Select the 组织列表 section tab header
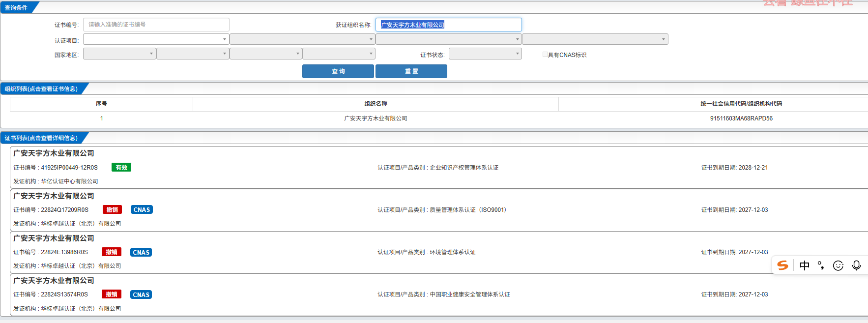The image size is (868, 323). [x=41, y=89]
